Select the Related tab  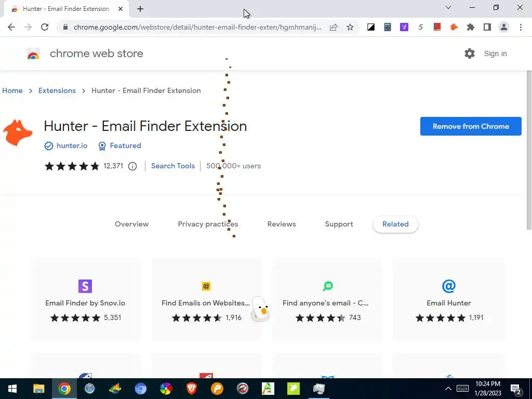coord(395,224)
